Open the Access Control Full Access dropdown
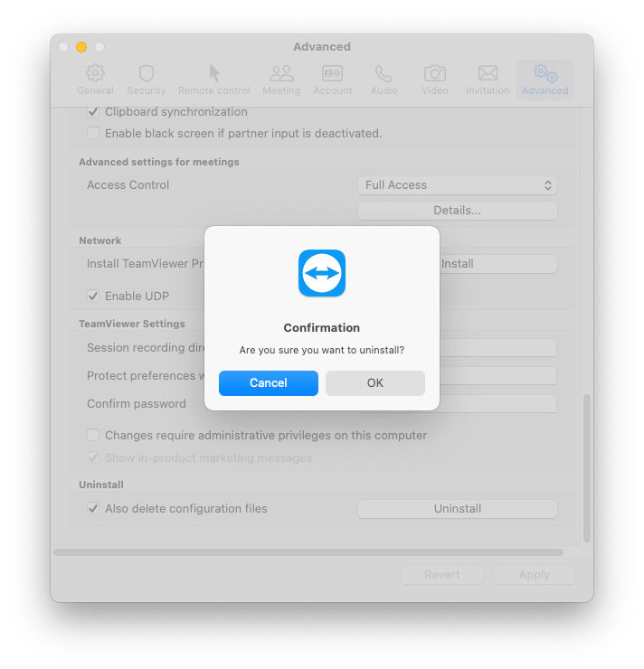This screenshot has width=644, height=669. [458, 185]
